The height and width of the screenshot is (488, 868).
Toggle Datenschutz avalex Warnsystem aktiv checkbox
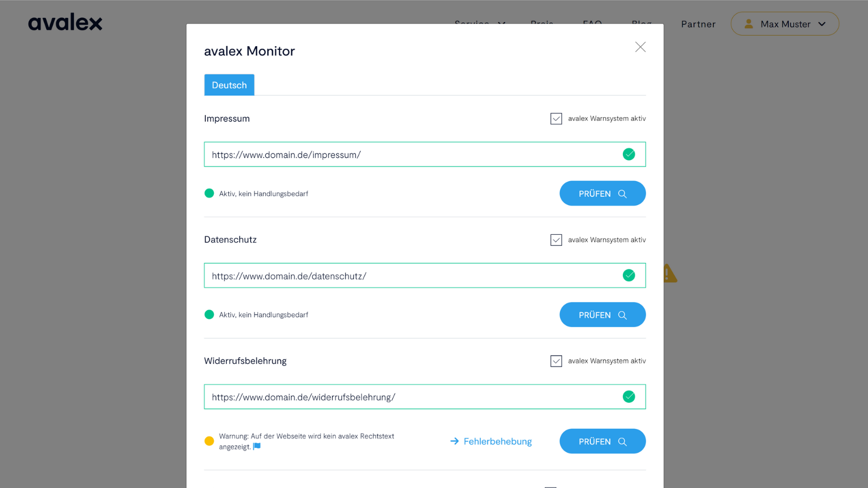[556, 240]
